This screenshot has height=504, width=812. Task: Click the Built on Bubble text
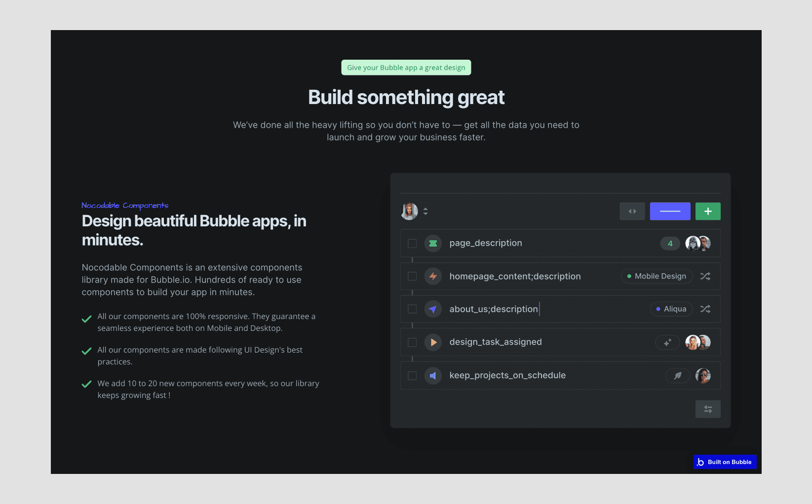coord(730,462)
